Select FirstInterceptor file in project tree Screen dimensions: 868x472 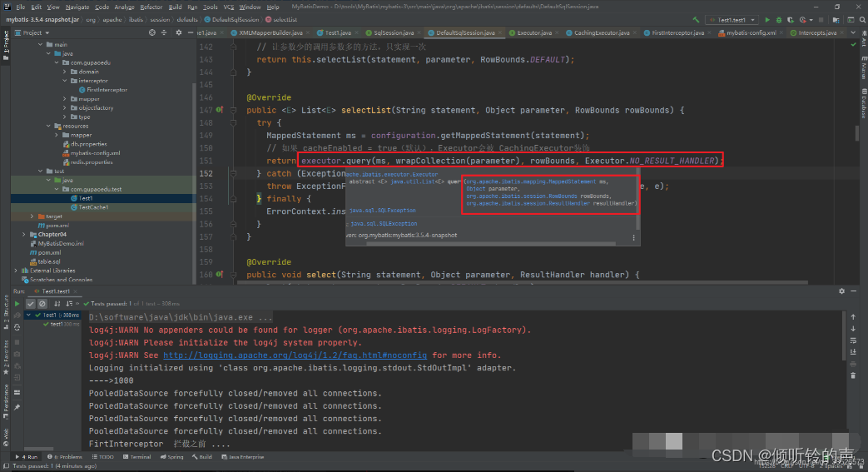[x=103, y=90]
